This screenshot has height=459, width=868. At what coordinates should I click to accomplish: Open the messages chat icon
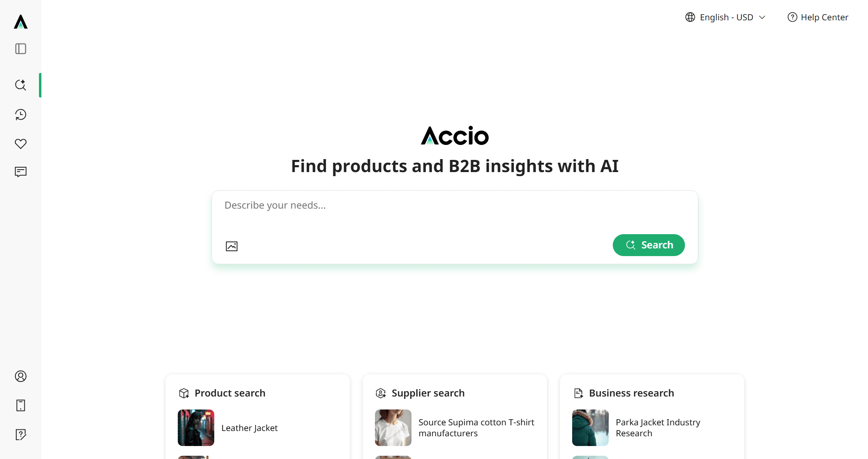[21, 172]
